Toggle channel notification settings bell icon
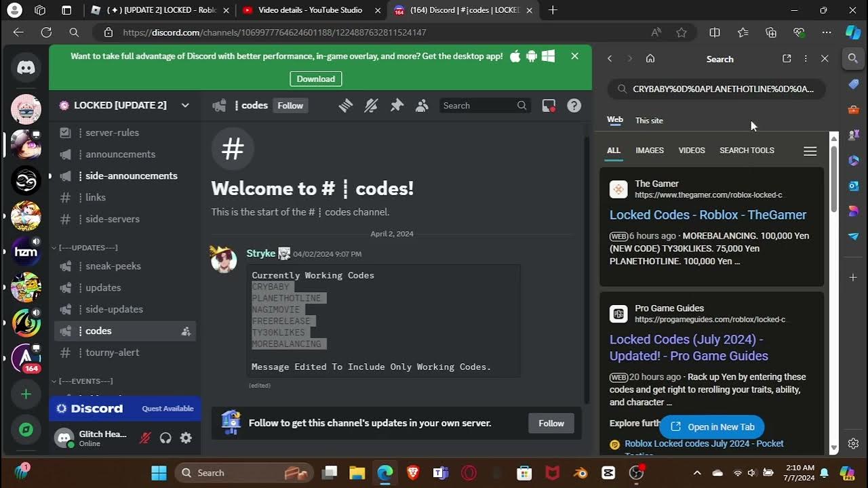 [371, 106]
